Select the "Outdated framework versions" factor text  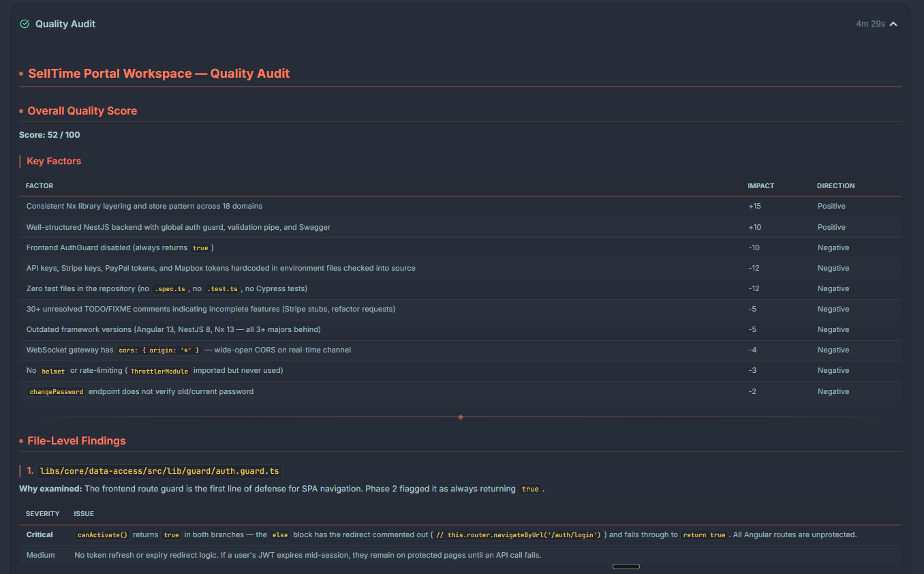(174, 329)
